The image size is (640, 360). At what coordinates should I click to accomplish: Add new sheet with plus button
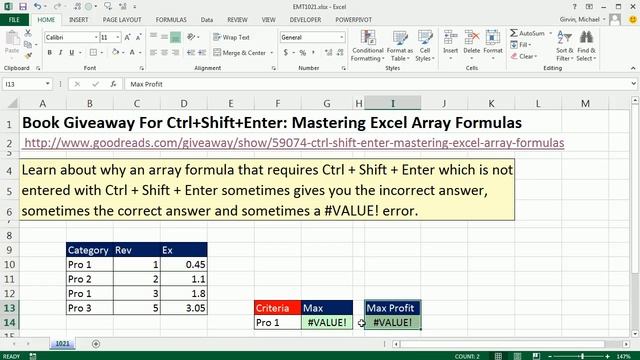(96, 344)
